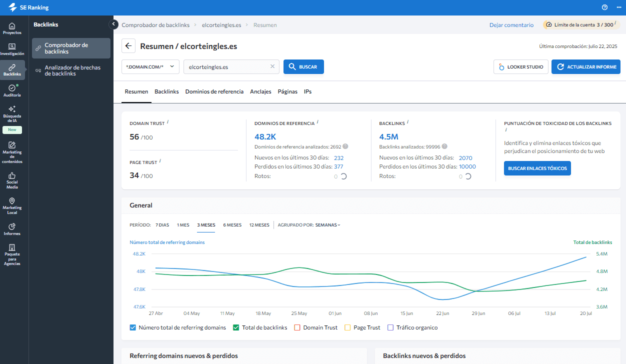Image resolution: width=626 pixels, height=364 pixels.
Task: Open the 2070 new backlinks link
Action: 465,158
